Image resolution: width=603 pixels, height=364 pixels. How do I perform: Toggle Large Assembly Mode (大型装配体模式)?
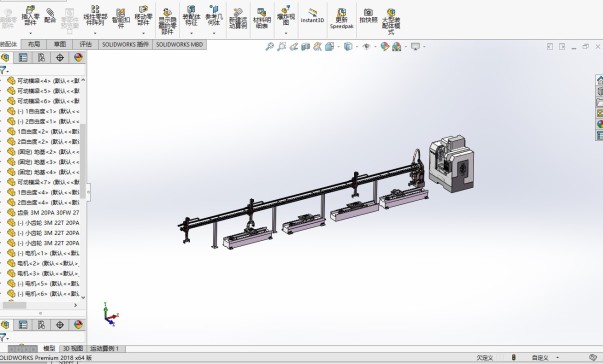click(x=391, y=22)
